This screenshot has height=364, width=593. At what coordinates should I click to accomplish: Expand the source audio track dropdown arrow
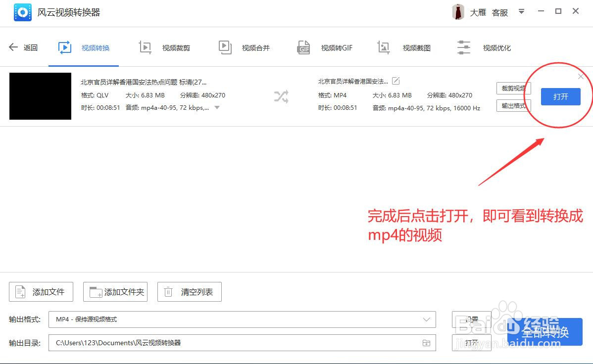pos(217,108)
